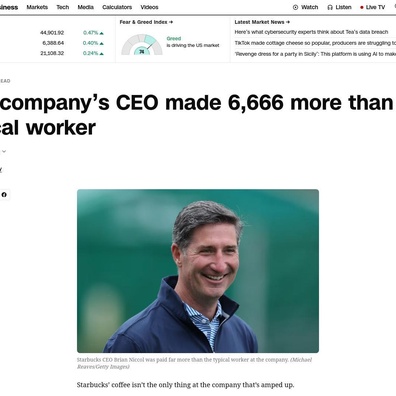The height and width of the screenshot is (396, 396).
Task: Open the Tea data breach cybersecurity story
Action: (x=311, y=32)
